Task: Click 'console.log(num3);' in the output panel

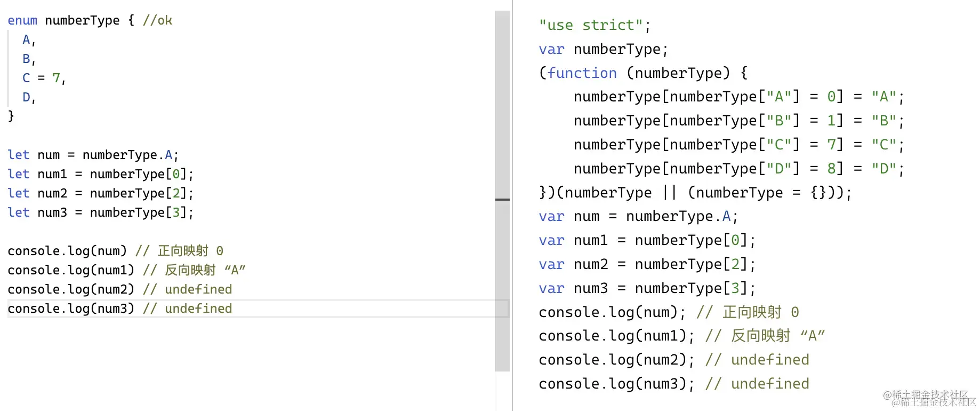Action: 616,384
